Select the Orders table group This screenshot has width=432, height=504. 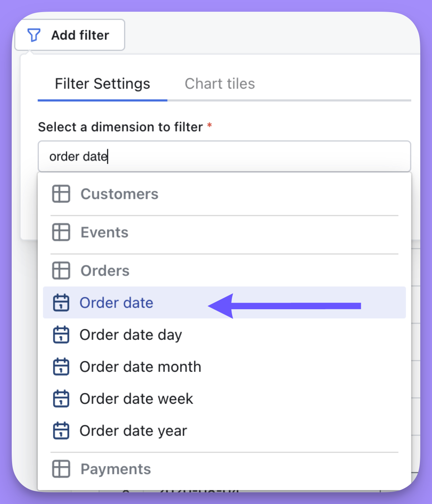[x=224, y=270]
